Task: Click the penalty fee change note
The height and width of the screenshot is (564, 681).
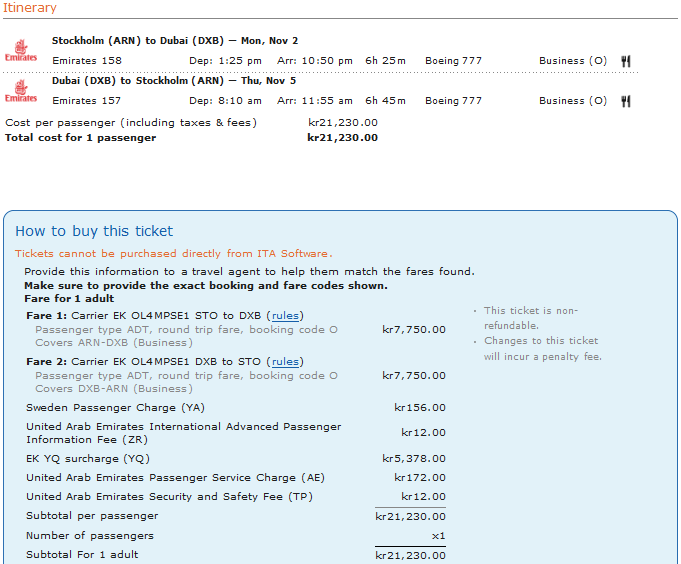Action: (543, 349)
